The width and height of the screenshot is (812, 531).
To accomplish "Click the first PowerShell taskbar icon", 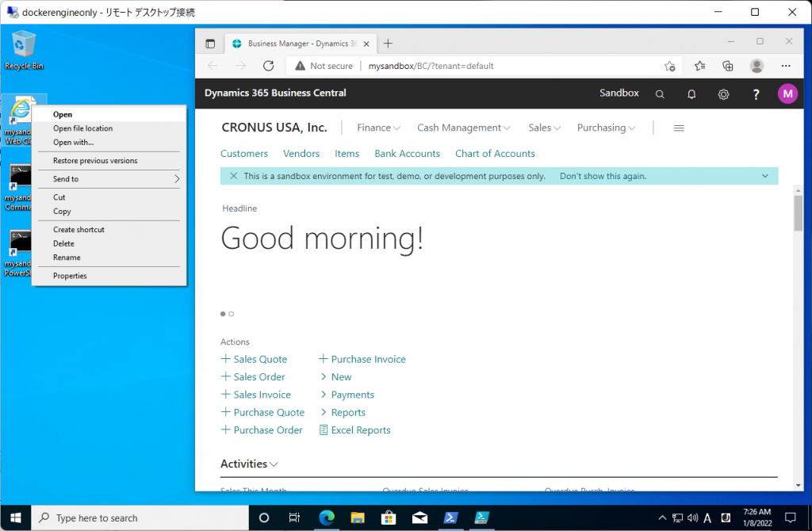I will tap(450, 518).
